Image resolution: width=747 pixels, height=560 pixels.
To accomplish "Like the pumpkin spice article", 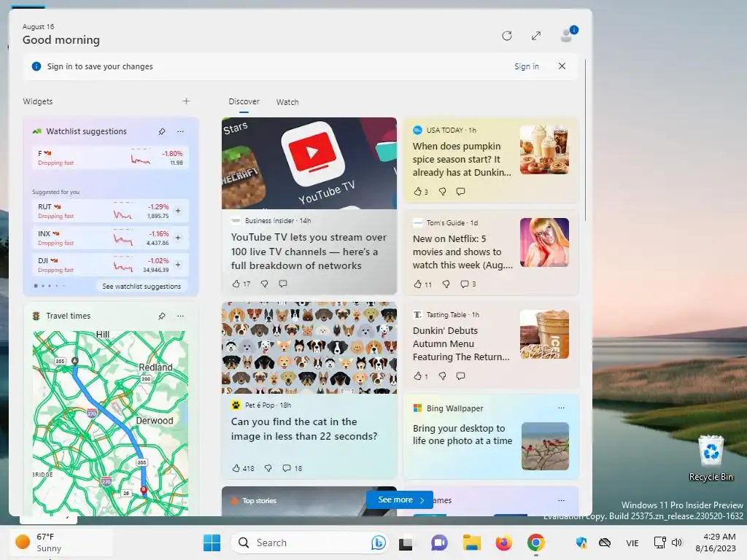I will (418, 192).
